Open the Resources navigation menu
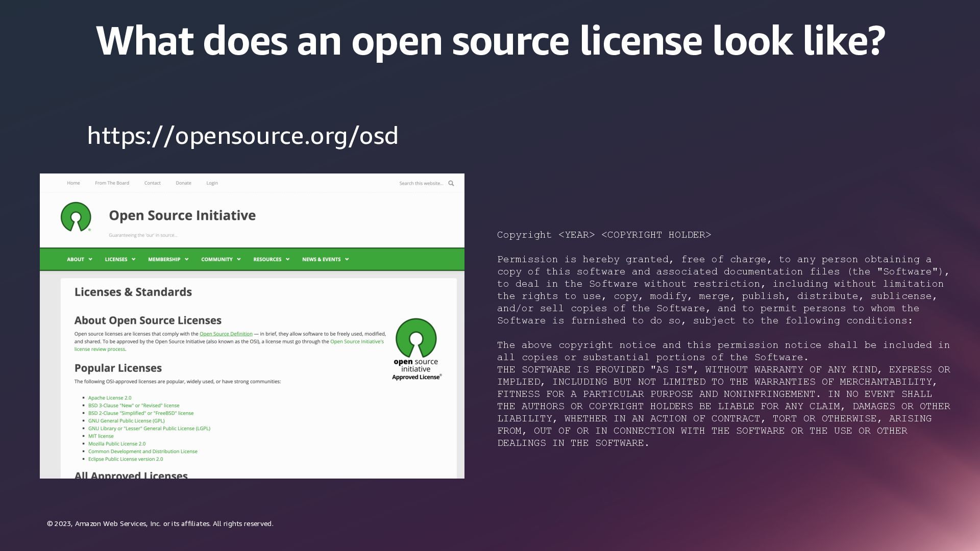980x551 pixels. pyautogui.click(x=271, y=259)
